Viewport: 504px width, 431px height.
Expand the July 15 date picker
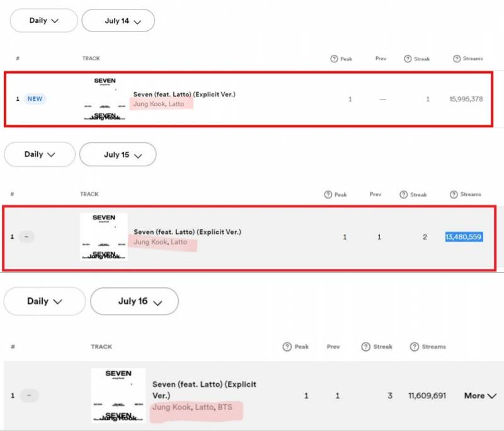118,154
